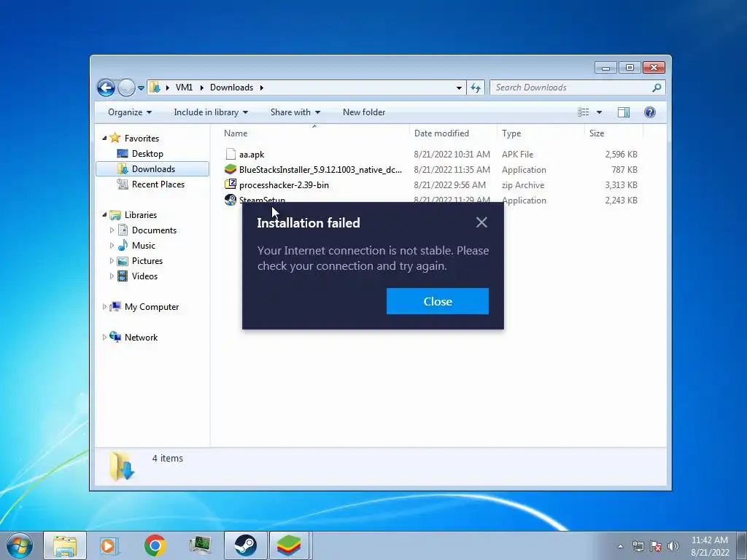The image size is (747, 560).
Task: Open the Documents library
Action: pyautogui.click(x=154, y=230)
